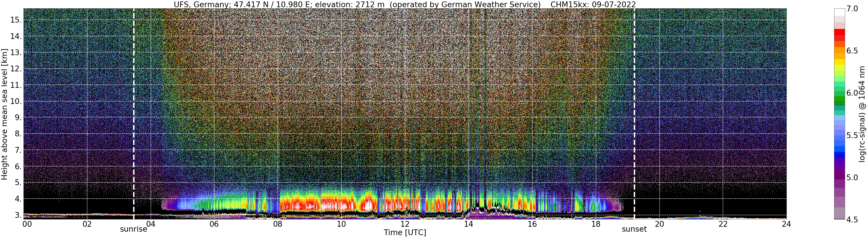The height and width of the screenshot is (238, 868).
Task: Click the '5.' height tick label
Action: [x=18, y=183]
